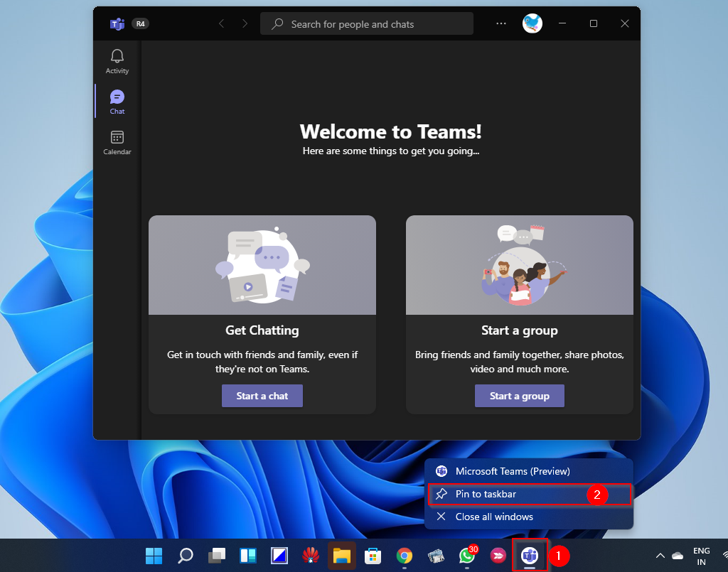This screenshot has height=572, width=728.
Task: Expand hidden icons in the system tray
Action: pyautogui.click(x=660, y=556)
